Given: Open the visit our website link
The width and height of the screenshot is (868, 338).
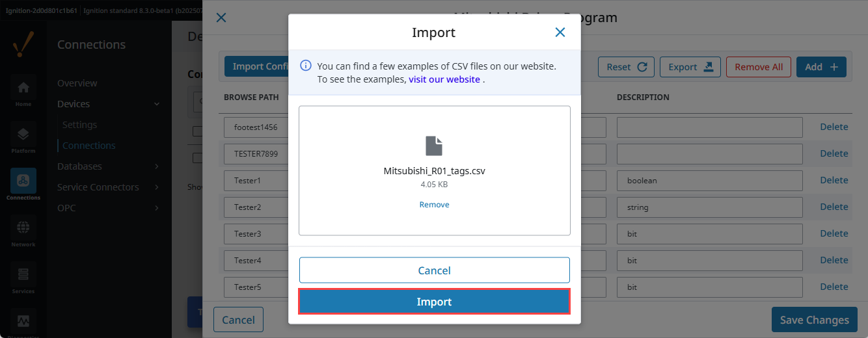Looking at the screenshot, I should [x=444, y=79].
